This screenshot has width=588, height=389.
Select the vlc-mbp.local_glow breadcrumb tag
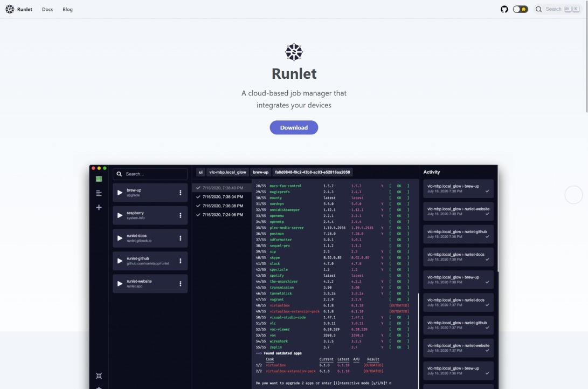(227, 172)
